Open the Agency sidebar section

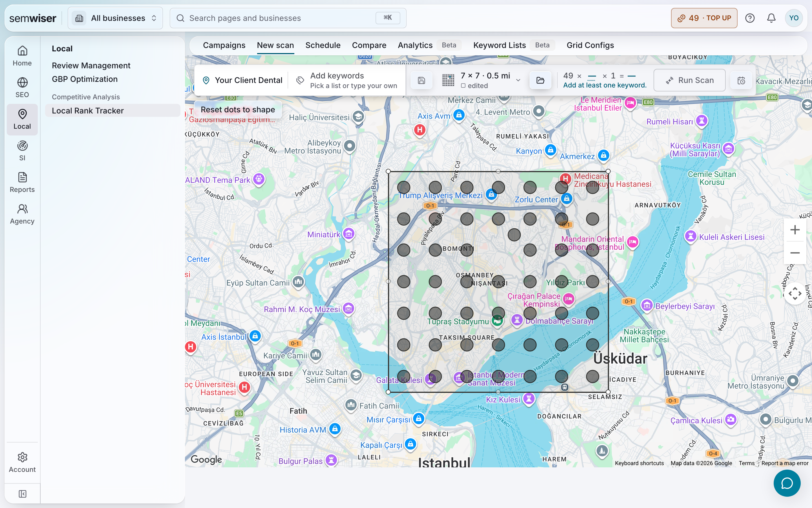tap(22, 214)
